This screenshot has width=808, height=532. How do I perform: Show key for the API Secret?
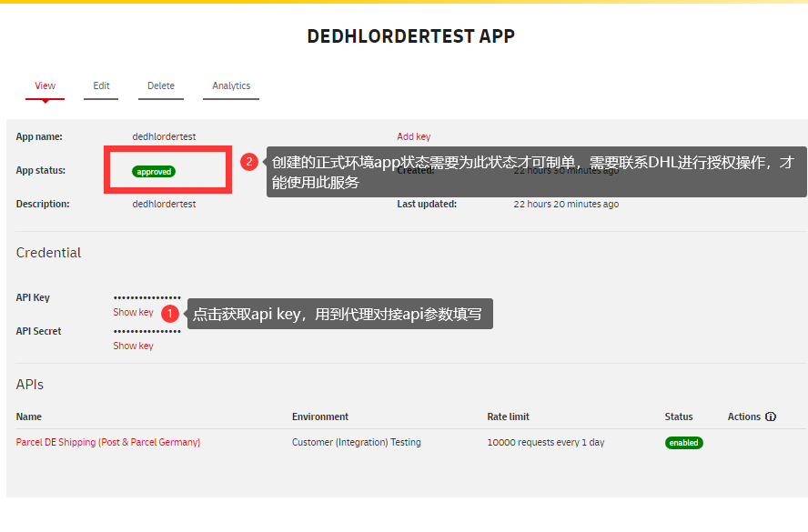[x=133, y=346]
